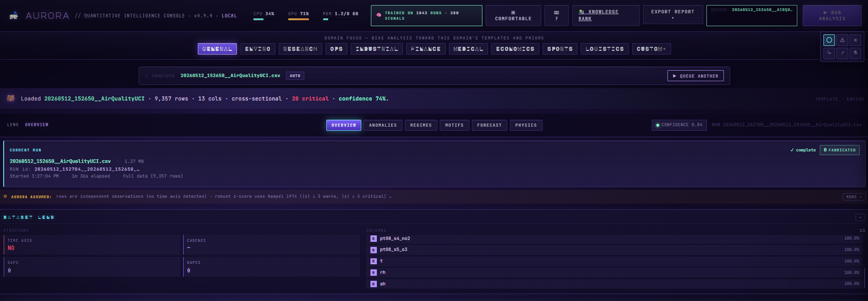The image size is (868, 301).
Task: Select the Economics domain focus
Action: point(515,49)
